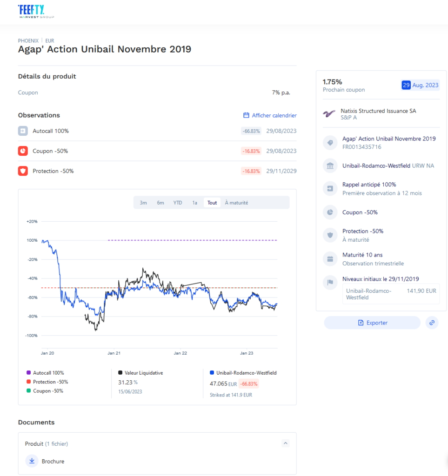Click the product tag icon next to FR0013435716
Viewport: 448px width, 476px height.
pyautogui.click(x=330, y=143)
